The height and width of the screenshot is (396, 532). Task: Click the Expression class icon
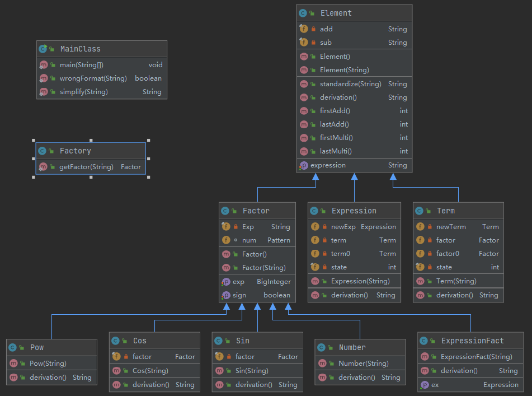tap(314, 211)
